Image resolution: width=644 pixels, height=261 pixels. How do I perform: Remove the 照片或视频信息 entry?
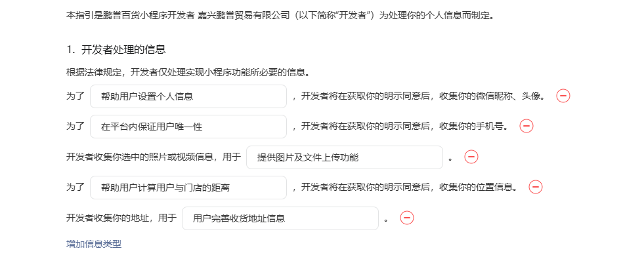[x=471, y=157]
